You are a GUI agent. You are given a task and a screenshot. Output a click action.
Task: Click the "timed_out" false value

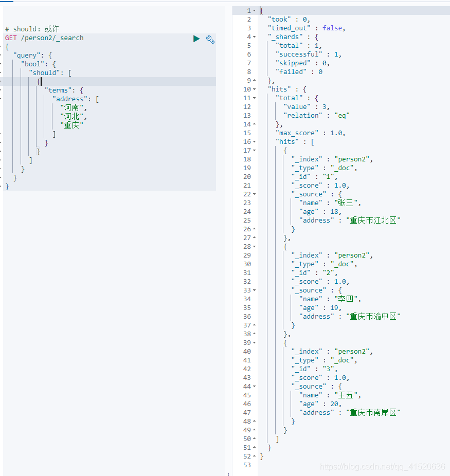pos(332,28)
